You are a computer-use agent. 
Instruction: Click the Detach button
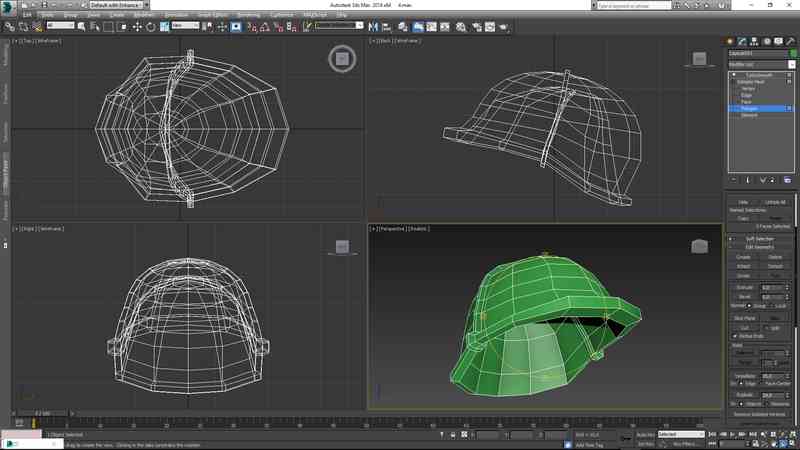pos(775,266)
